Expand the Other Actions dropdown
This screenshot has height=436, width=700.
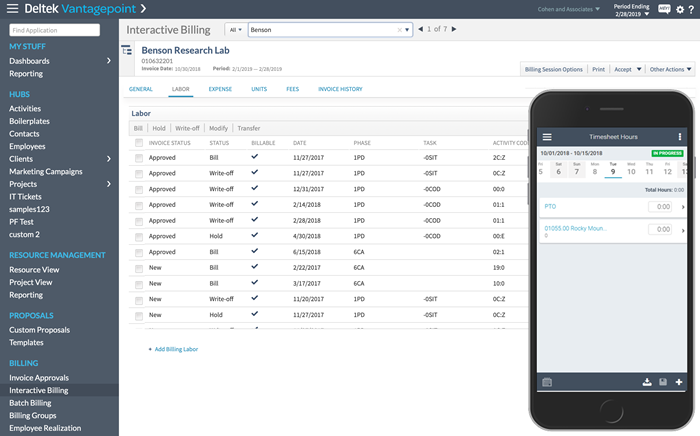[671, 70]
